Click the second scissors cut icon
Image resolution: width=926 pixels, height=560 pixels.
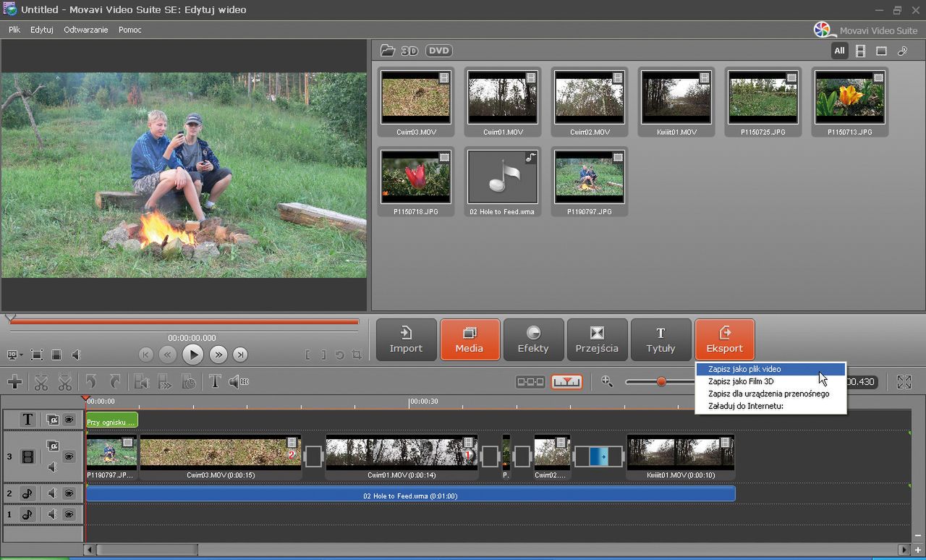65,382
